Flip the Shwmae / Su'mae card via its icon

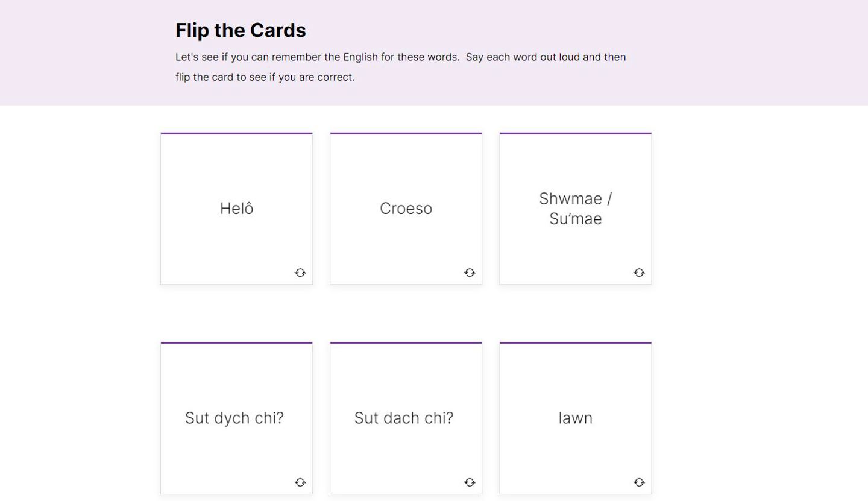639,273
